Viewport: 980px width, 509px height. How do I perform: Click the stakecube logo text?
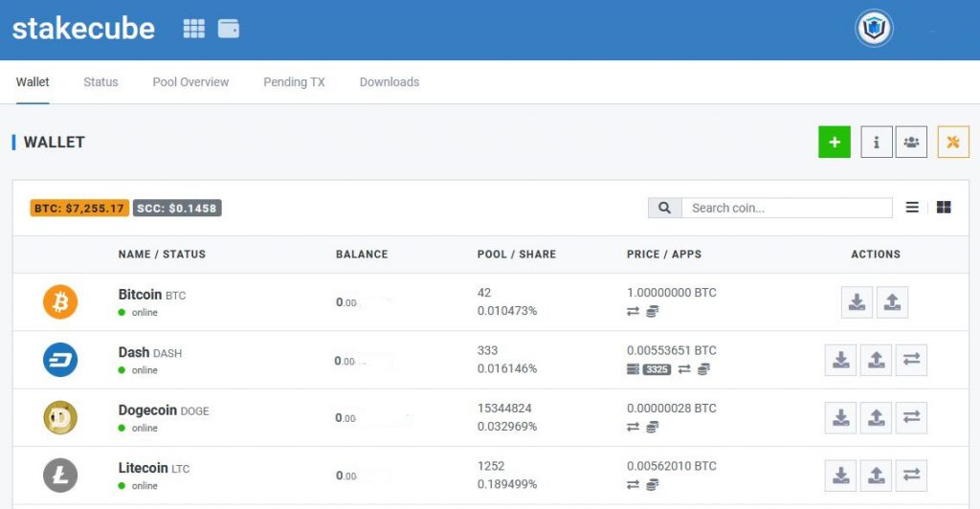tap(83, 29)
